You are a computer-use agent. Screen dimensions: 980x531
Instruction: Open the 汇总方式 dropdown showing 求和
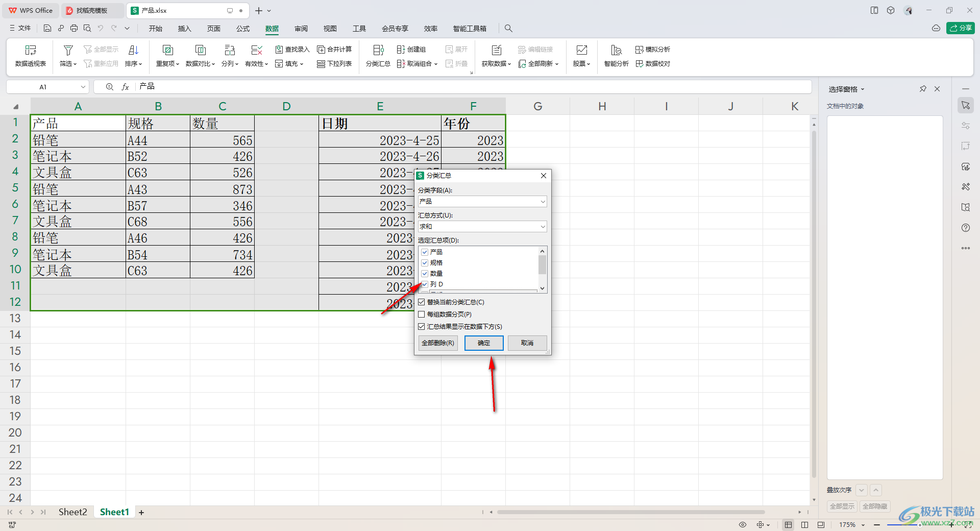[482, 227]
